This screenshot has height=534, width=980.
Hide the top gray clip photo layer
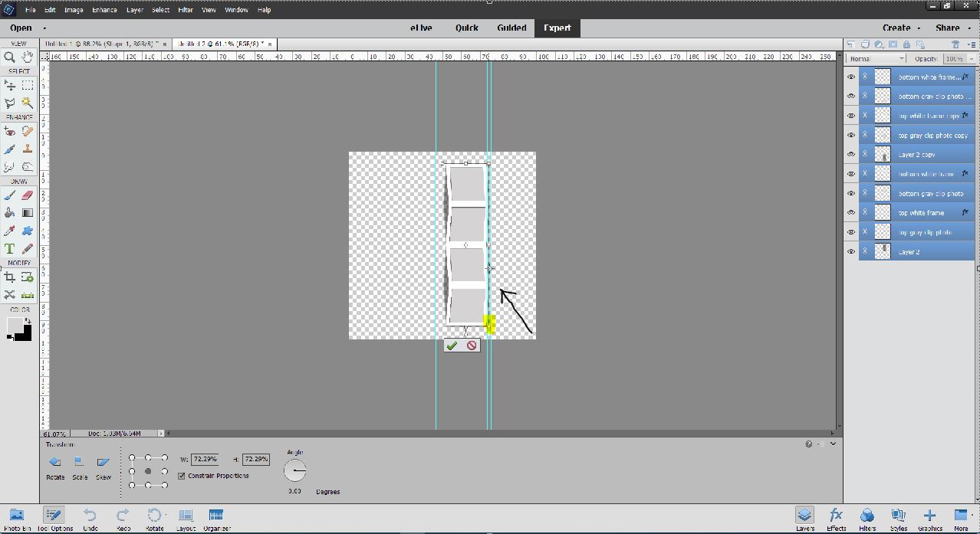[x=850, y=232]
